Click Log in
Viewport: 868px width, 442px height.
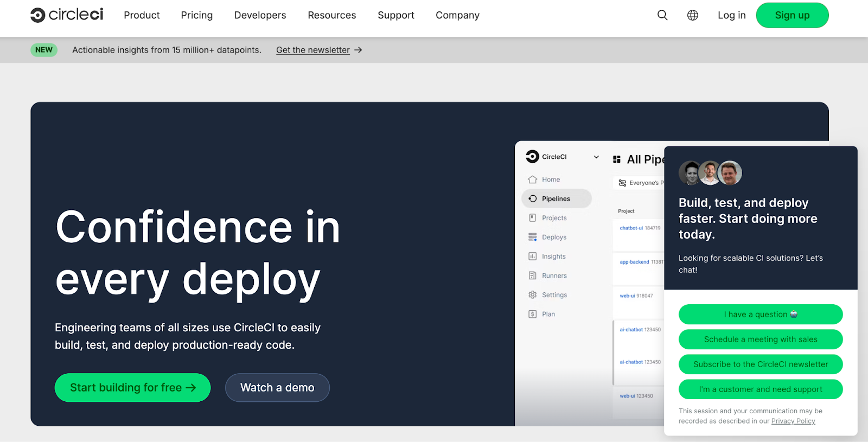coord(731,15)
